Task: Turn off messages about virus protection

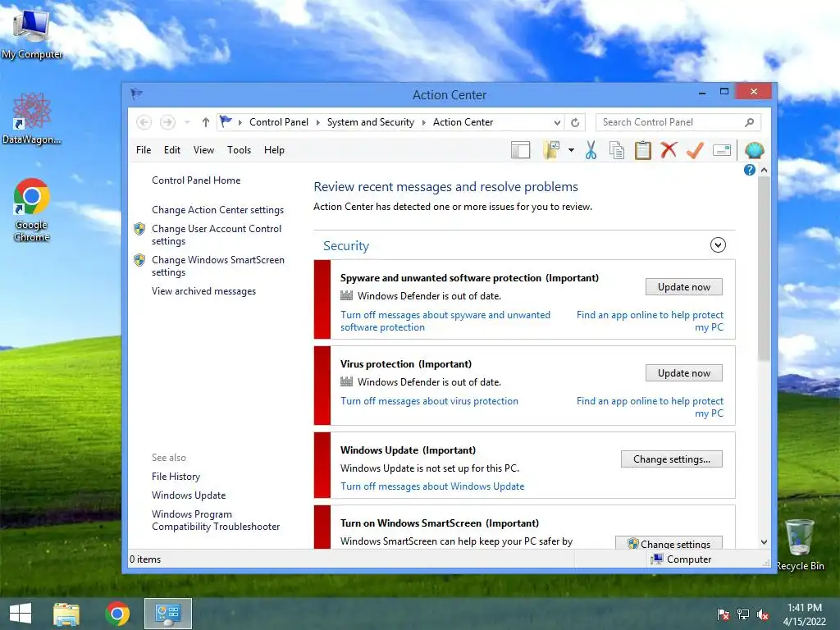Action: [429, 400]
